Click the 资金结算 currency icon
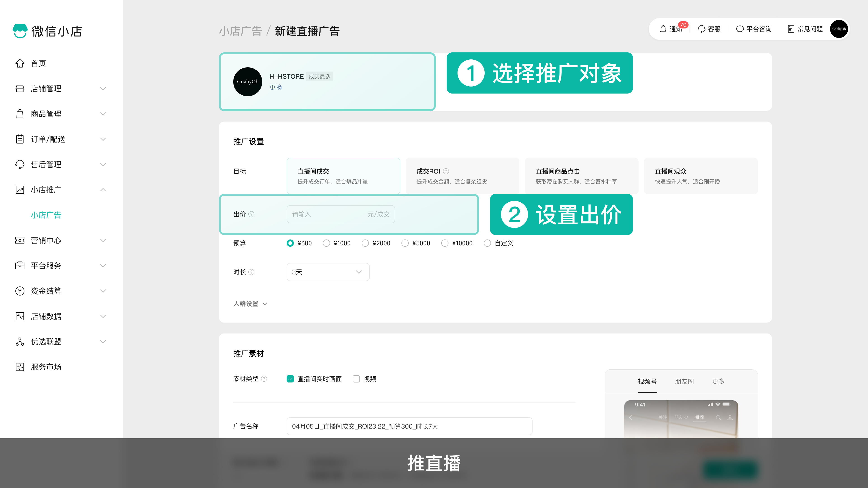This screenshot has width=868, height=488. pyautogui.click(x=19, y=291)
